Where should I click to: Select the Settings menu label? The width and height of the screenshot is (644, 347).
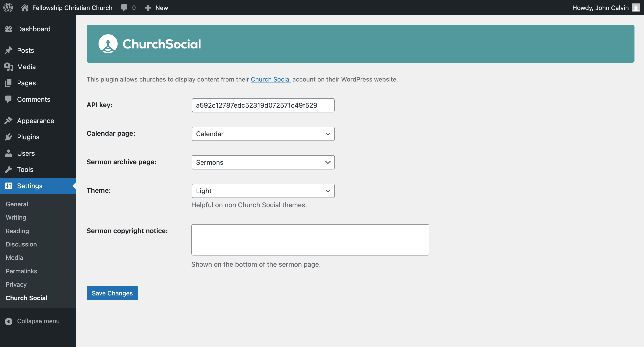pyautogui.click(x=30, y=186)
